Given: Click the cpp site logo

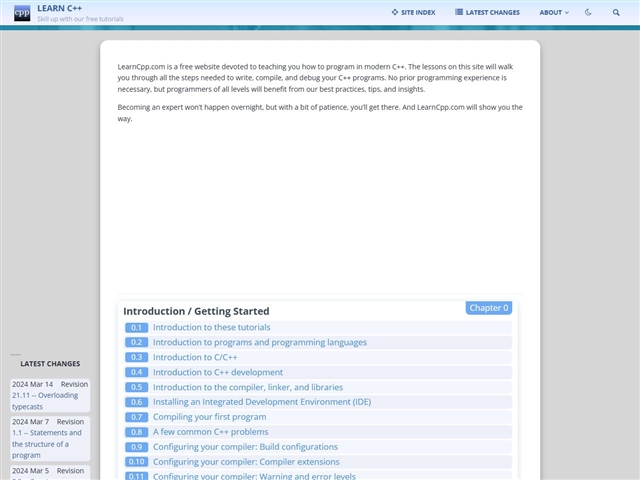Looking at the screenshot, I should [22, 13].
